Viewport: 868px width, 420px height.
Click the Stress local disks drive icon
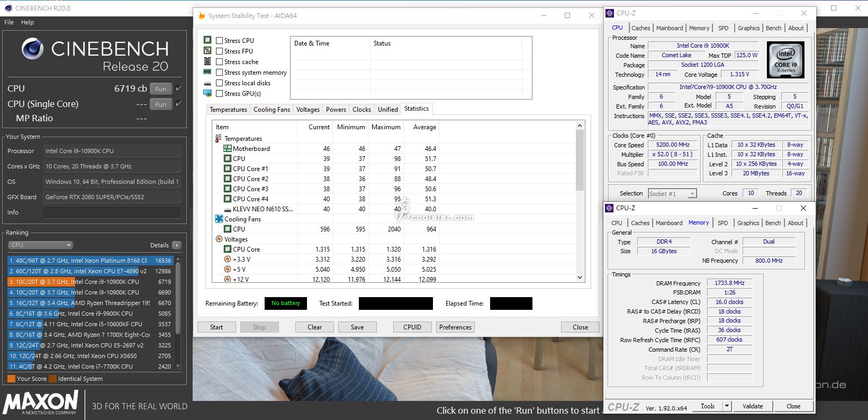[207, 83]
